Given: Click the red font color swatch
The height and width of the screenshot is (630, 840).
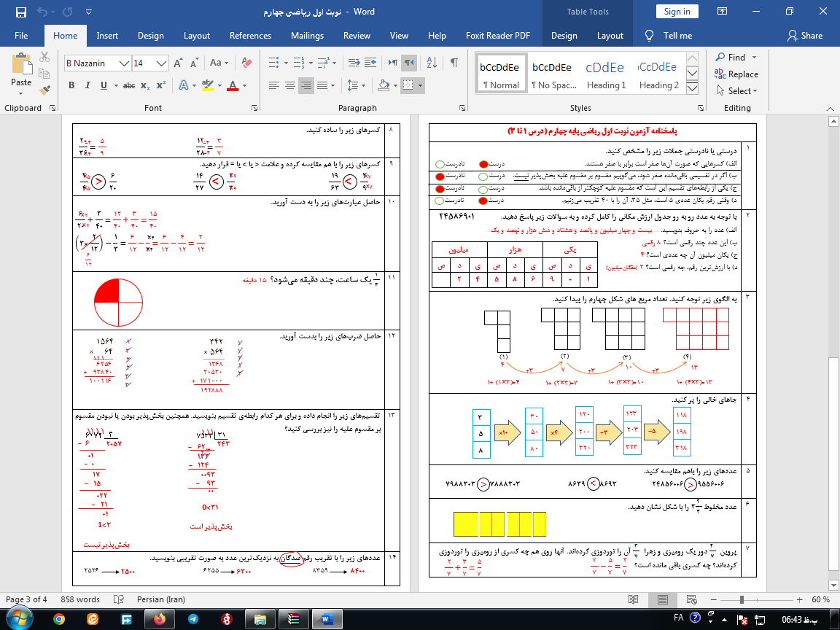Looking at the screenshot, I should pos(232,85).
